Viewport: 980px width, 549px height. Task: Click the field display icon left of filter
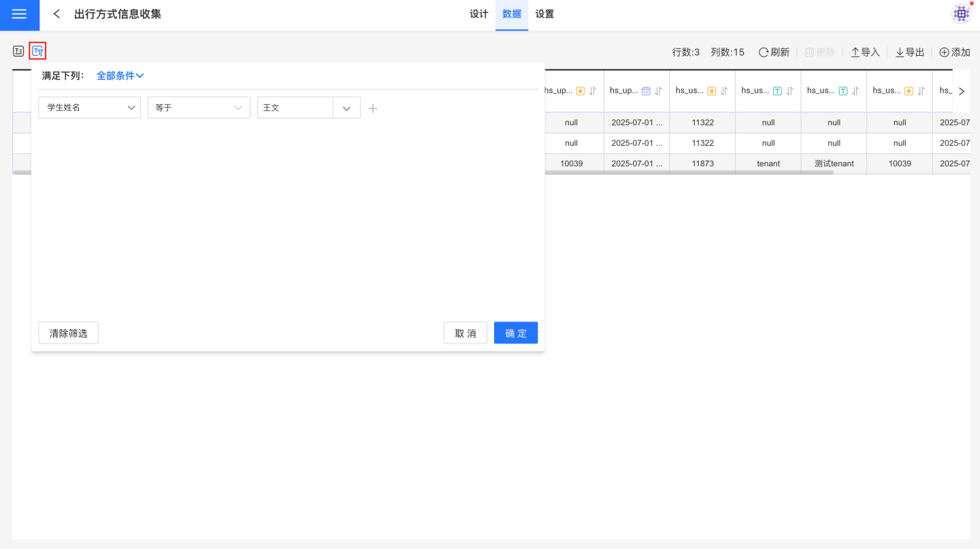tap(18, 51)
